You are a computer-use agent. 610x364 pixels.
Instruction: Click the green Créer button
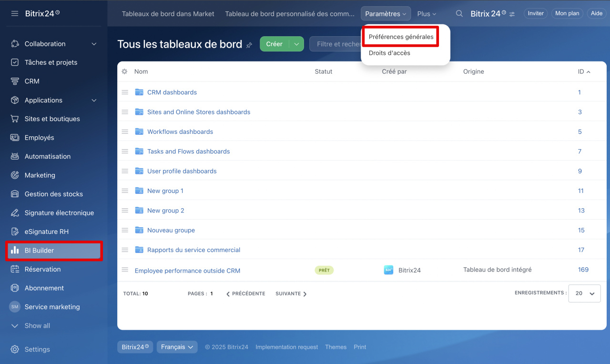pyautogui.click(x=274, y=44)
